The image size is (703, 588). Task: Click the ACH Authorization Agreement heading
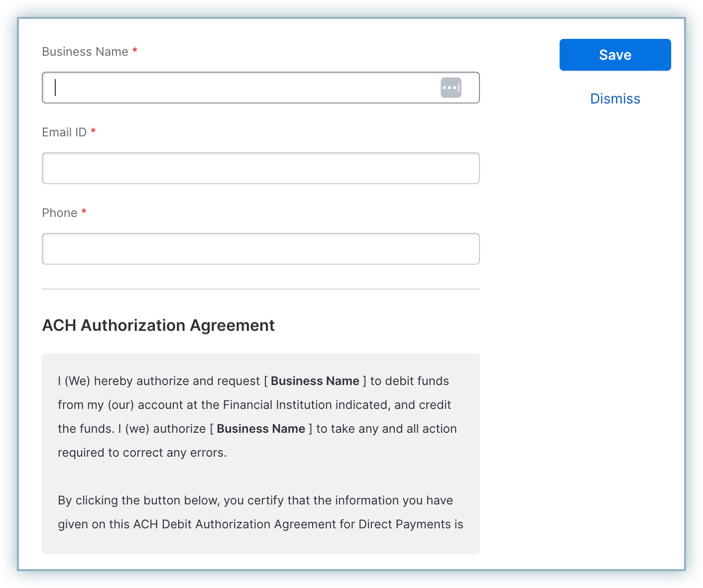158,325
